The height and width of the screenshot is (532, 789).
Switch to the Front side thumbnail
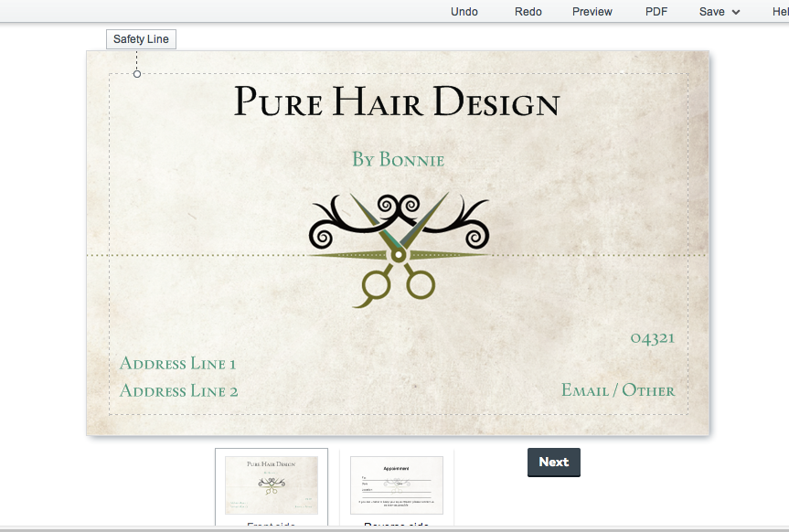pyautogui.click(x=272, y=485)
